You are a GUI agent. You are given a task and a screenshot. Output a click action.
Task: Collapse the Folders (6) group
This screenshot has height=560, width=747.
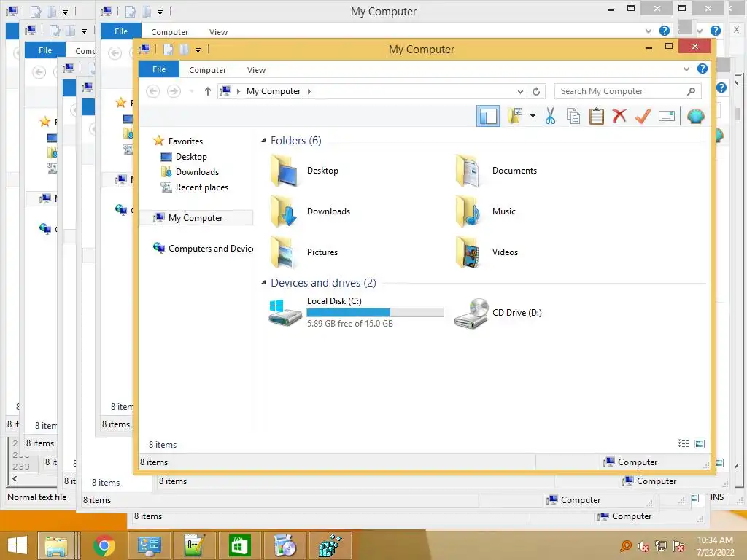coord(263,141)
